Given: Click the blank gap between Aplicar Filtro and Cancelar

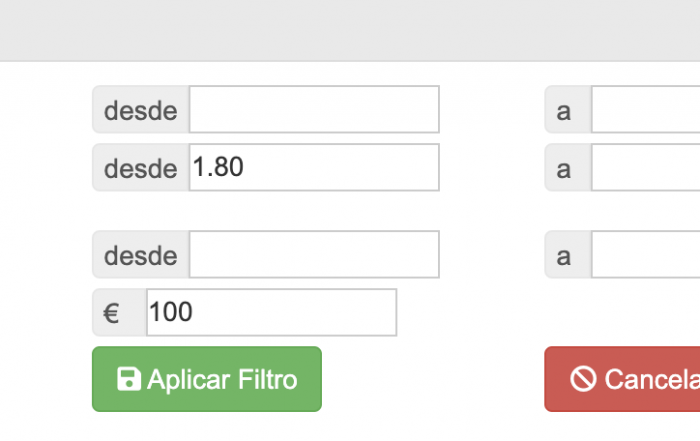Looking at the screenshot, I should tap(433, 379).
